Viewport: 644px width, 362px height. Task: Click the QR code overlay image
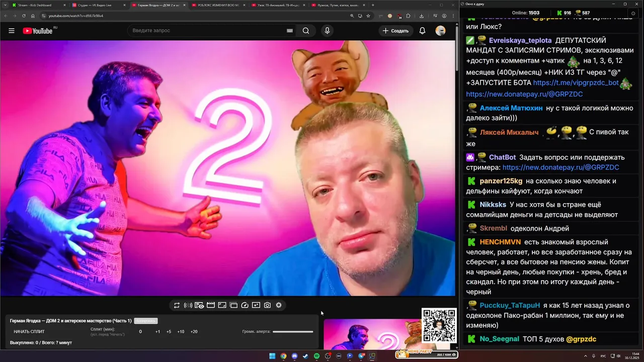click(439, 325)
